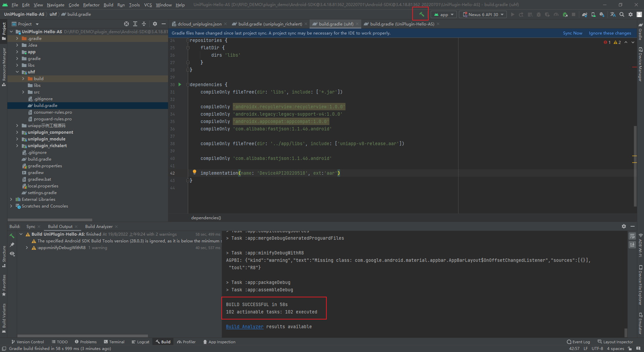Screen dimensions: 644x352
Task: Switch to dcloud_uniplugins.json editor tab
Action: coord(199,24)
